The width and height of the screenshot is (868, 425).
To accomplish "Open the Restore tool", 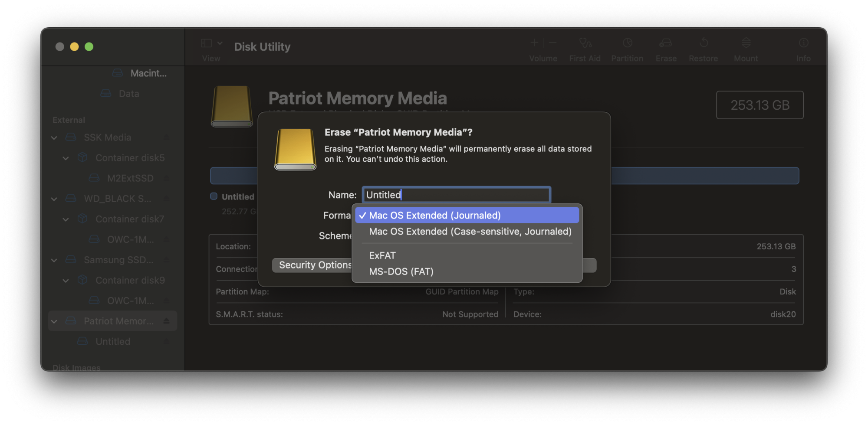I will point(704,42).
